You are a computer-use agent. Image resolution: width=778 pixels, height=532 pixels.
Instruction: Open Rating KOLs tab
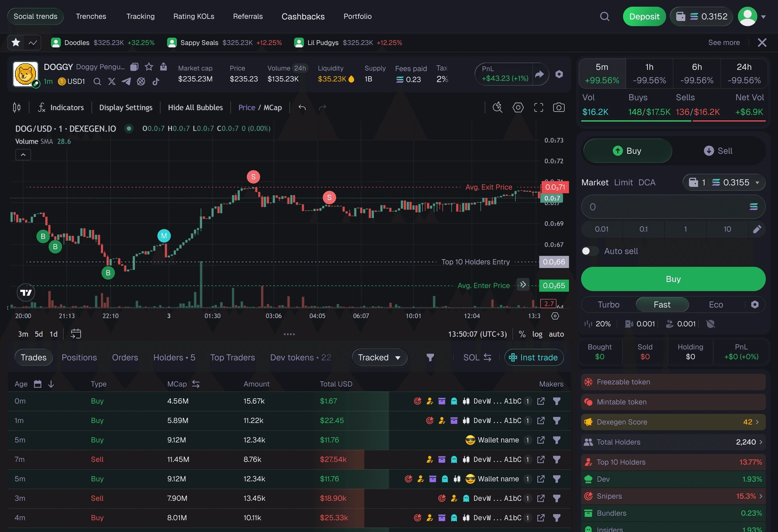pos(194,16)
